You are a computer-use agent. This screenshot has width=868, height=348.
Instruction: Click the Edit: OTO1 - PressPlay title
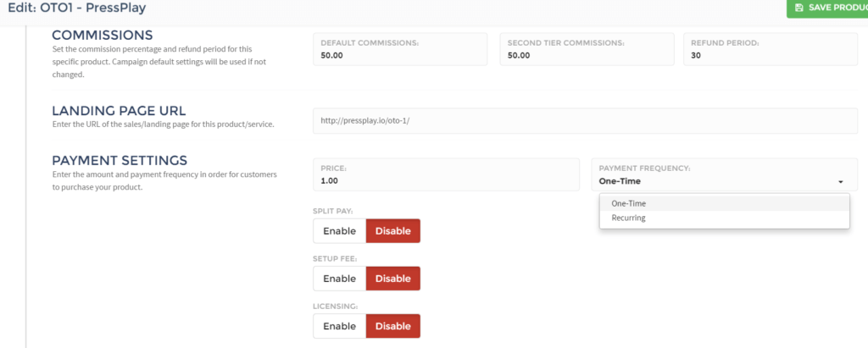77,8
